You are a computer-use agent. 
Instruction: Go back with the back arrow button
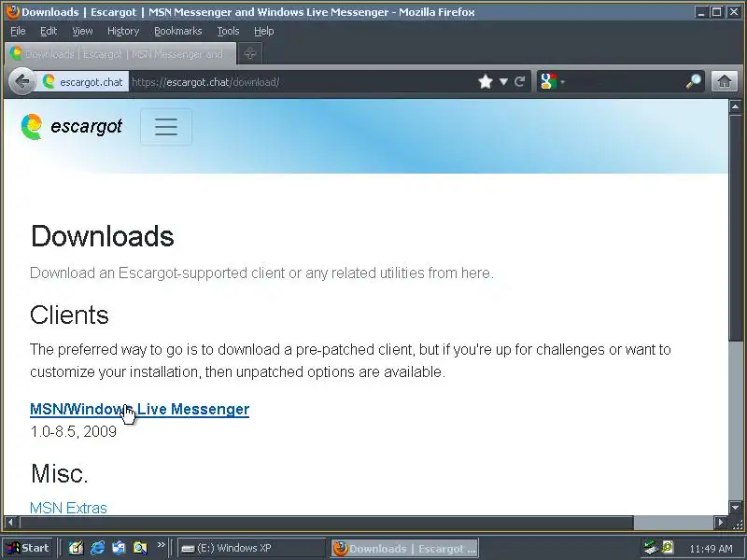pyautogui.click(x=21, y=82)
